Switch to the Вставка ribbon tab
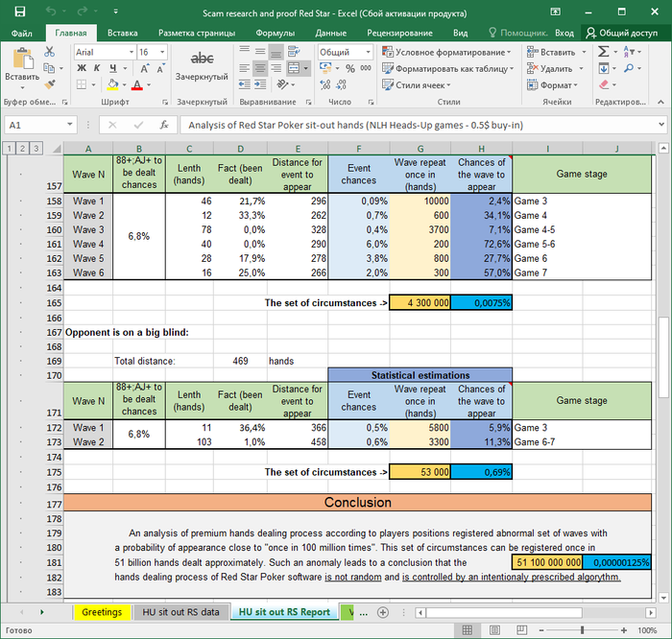The width and height of the screenshot is (672, 639). pyautogui.click(x=123, y=33)
